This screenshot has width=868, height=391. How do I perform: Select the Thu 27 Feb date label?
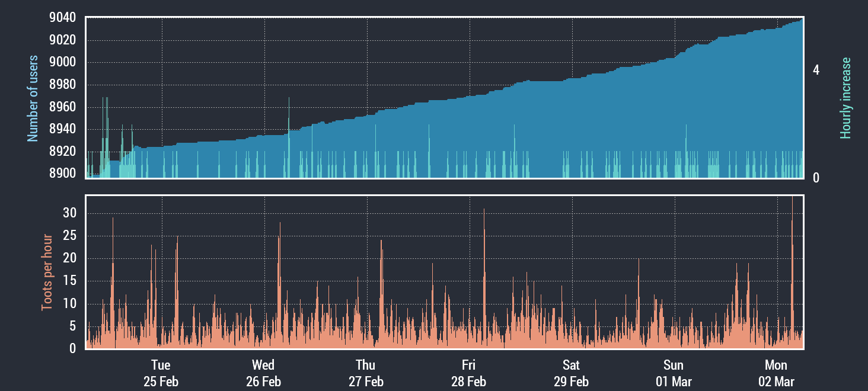click(x=366, y=373)
